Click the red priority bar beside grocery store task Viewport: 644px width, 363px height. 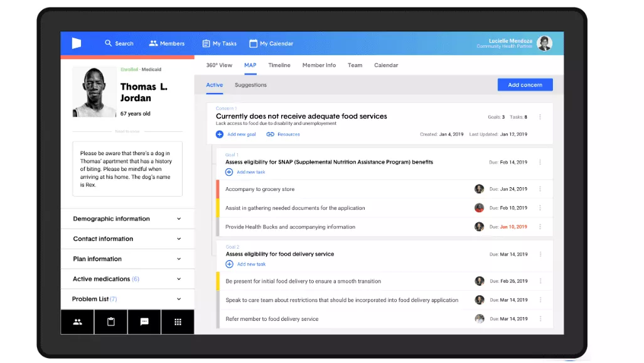[x=218, y=188]
